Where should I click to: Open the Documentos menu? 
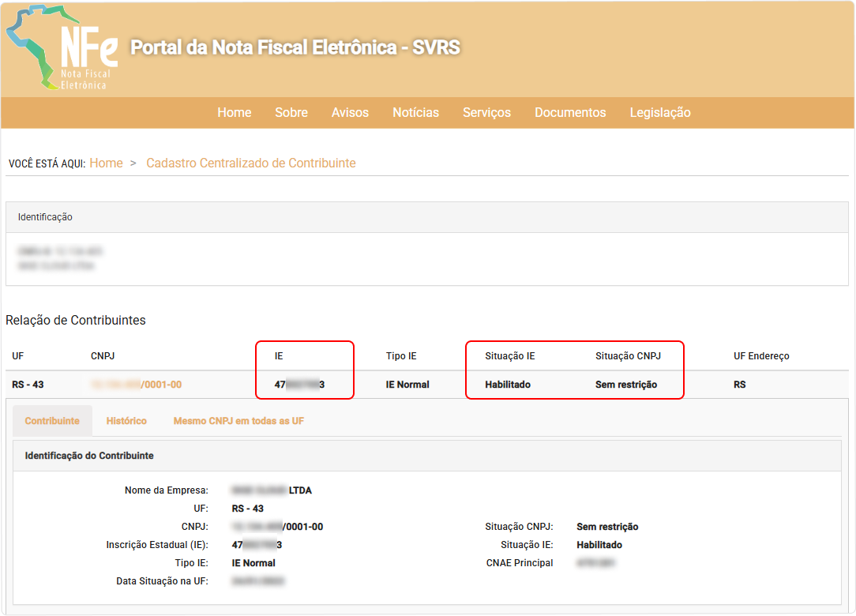click(570, 112)
